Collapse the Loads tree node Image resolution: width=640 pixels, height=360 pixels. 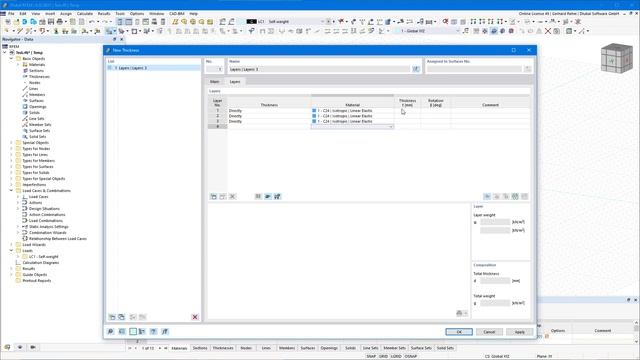pyautogui.click(x=11, y=251)
